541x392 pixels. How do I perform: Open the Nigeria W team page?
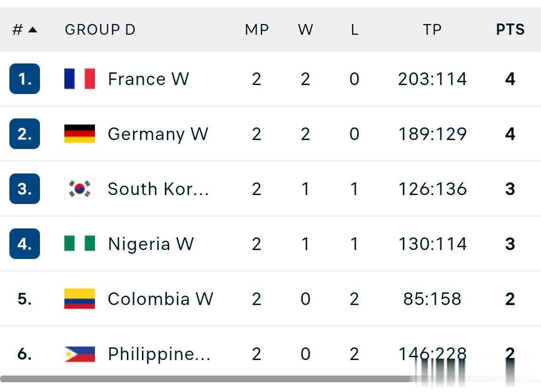coord(150,243)
